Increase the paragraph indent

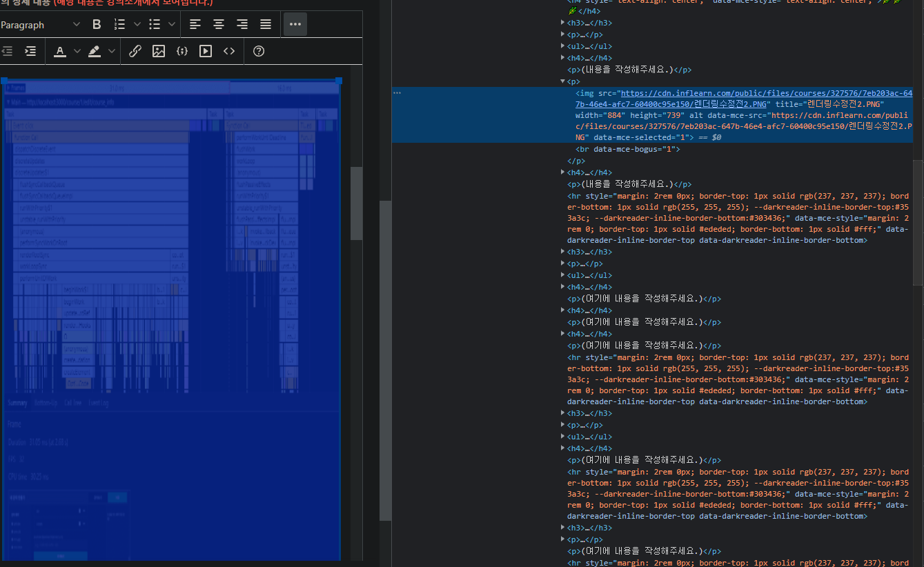[x=30, y=51]
